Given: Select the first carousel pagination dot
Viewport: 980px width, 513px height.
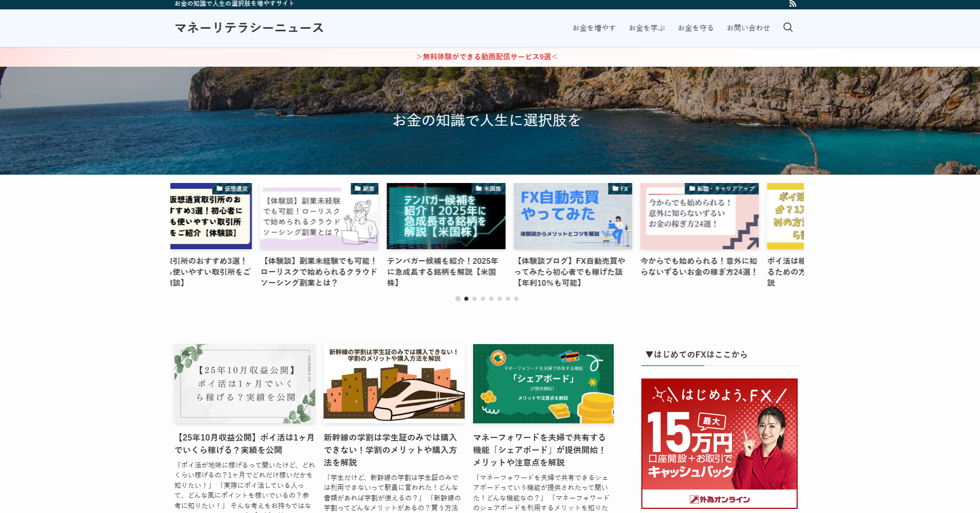Looking at the screenshot, I should pos(458,299).
